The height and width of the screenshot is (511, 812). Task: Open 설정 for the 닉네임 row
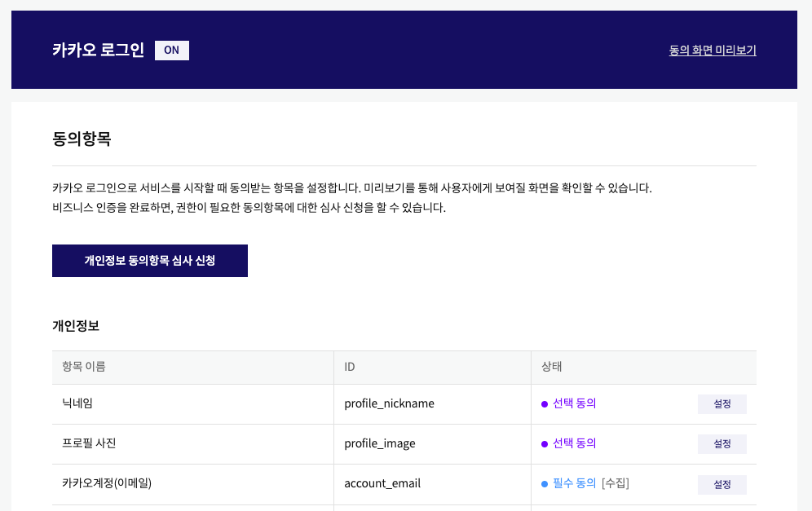[722, 404]
